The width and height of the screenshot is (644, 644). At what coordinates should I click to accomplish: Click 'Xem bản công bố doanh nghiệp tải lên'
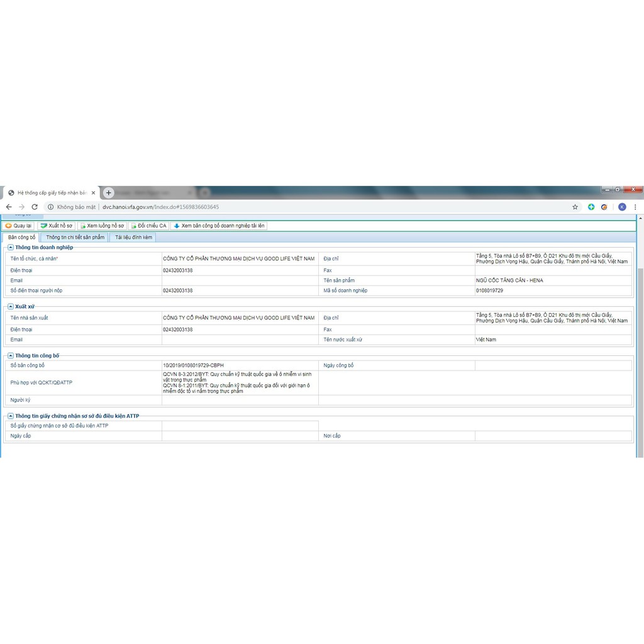[x=219, y=225]
